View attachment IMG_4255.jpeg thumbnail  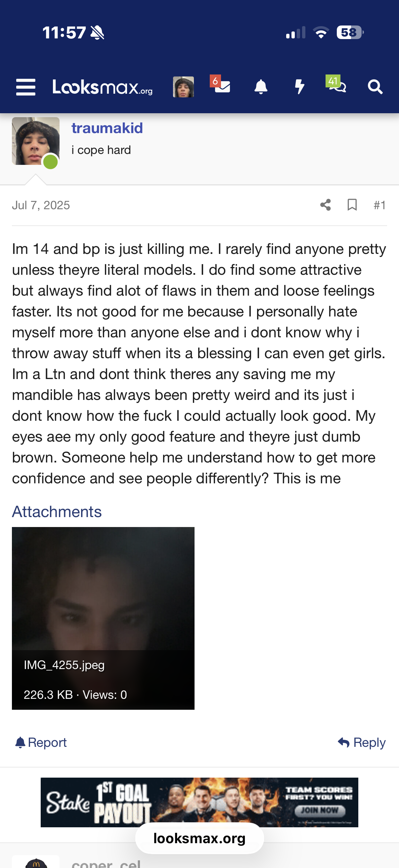(x=103, y=618)
